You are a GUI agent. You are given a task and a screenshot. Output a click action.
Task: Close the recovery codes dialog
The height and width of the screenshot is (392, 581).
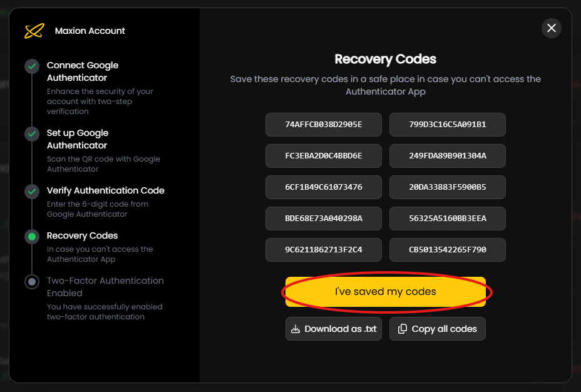[551, 28]
